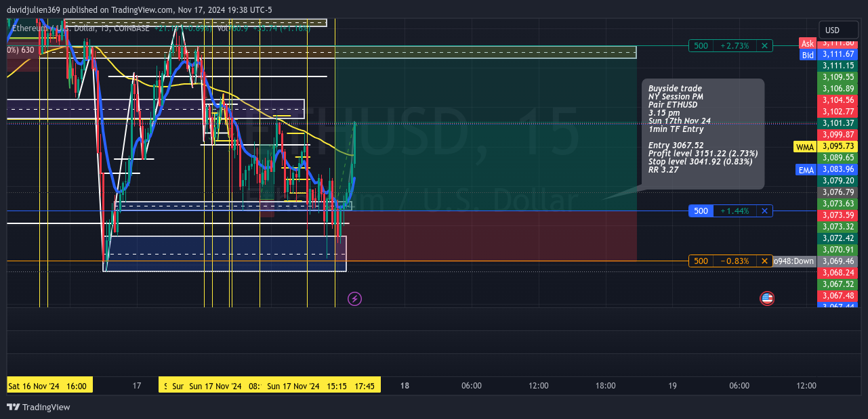Click the Ask price label
Screen dimensions: 868x419
[808, 43]
